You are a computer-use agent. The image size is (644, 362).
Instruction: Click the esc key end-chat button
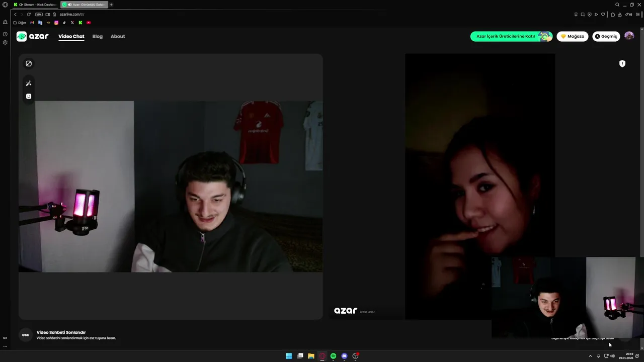click(26, 335)
